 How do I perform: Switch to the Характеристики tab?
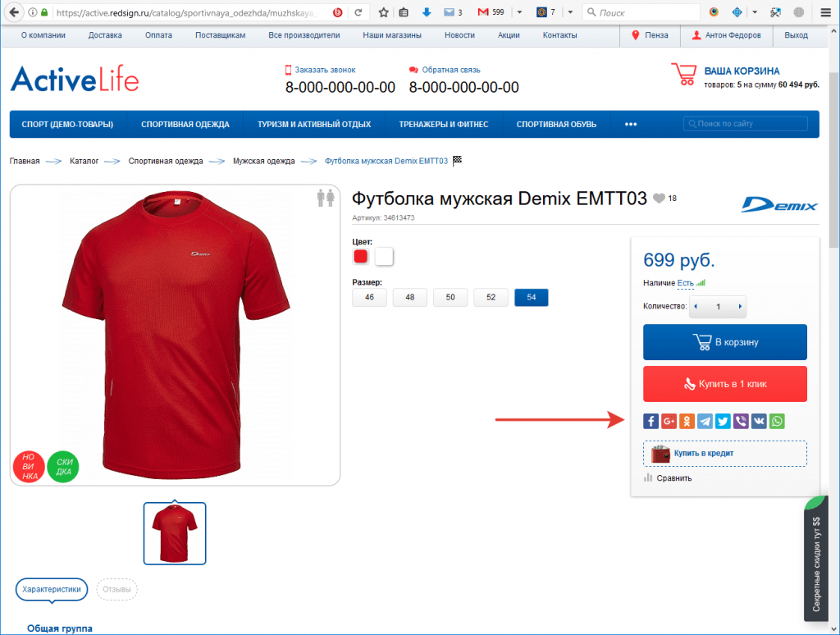point(52,589)
